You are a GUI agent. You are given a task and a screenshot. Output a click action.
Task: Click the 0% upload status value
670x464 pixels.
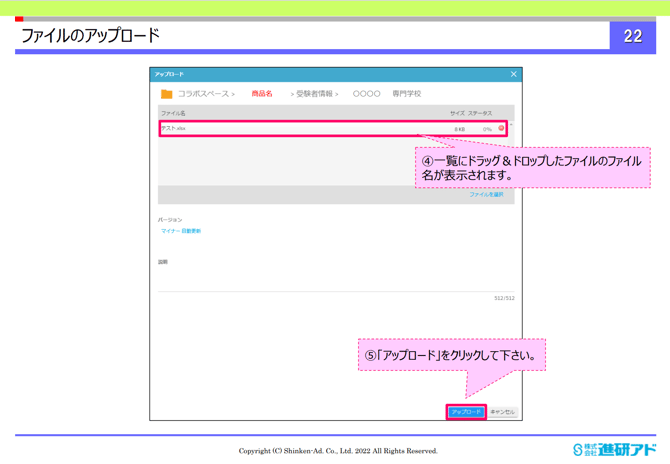(x=487, y=129)
